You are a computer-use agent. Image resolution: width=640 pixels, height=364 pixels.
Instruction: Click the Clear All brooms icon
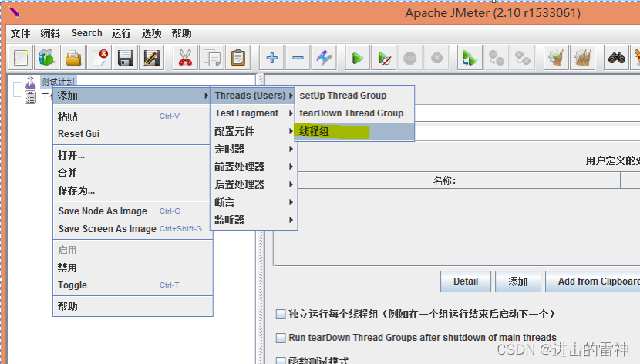(x=582, y=58)
